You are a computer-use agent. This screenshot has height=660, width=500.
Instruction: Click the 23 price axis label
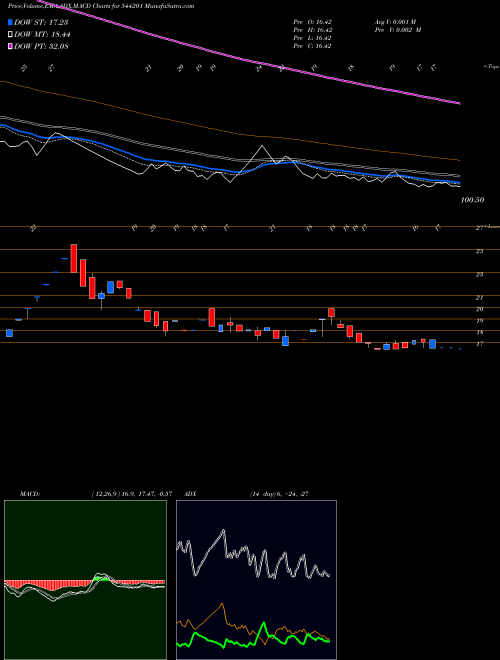click(479, 274)
